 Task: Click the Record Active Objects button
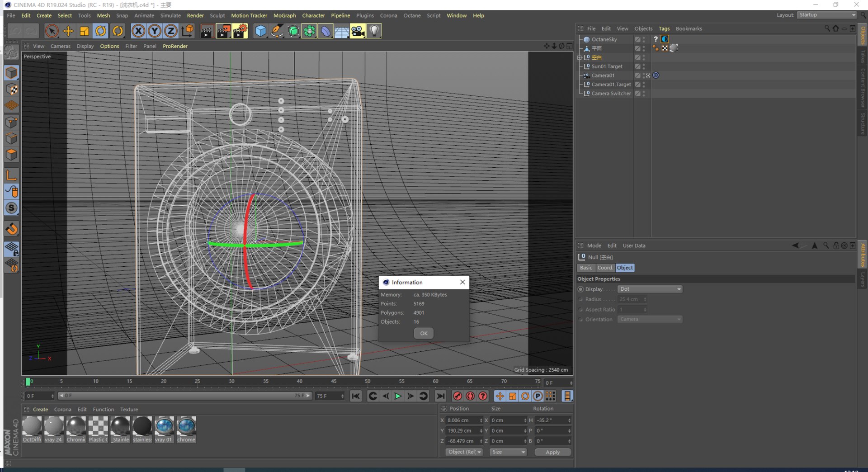pos(458,396)
